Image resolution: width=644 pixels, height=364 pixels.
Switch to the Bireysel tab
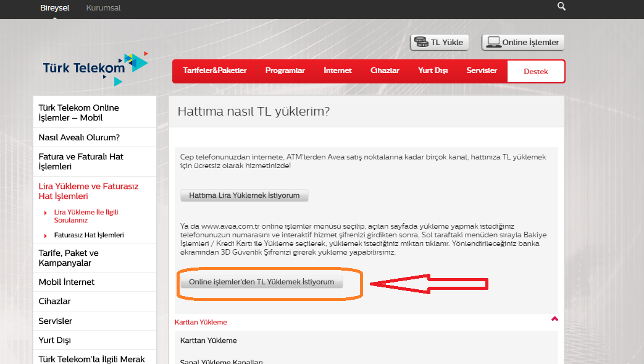(54, 8)
